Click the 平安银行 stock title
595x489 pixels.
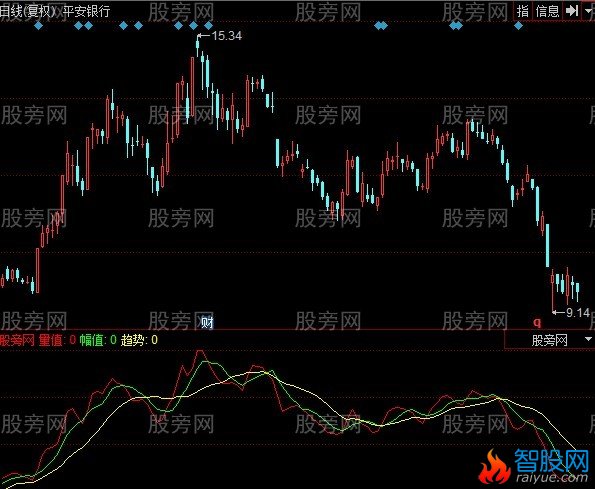pos(86,11)
